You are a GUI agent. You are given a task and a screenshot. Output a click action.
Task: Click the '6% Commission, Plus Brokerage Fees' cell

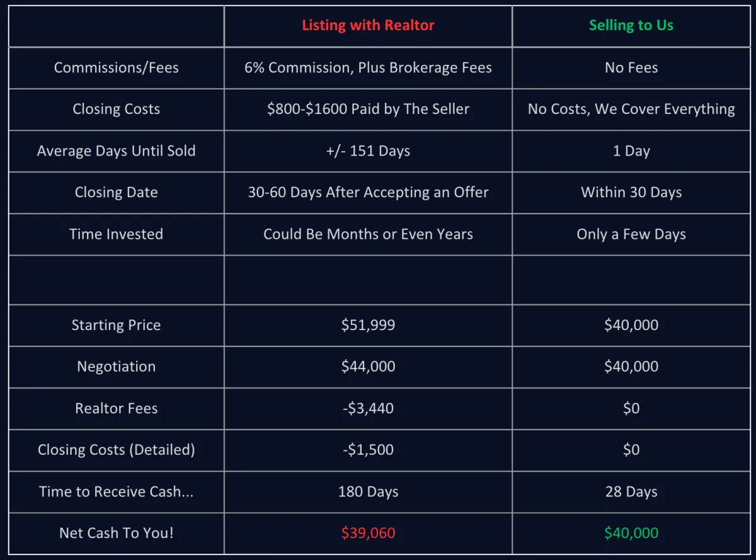(368, 67)
